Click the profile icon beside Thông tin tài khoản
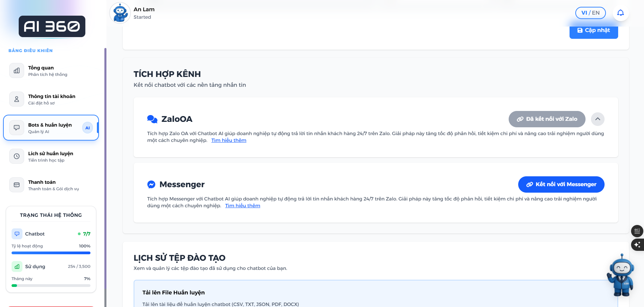The height and width of the screenshot is (307, 644). [x=16, y=99]
